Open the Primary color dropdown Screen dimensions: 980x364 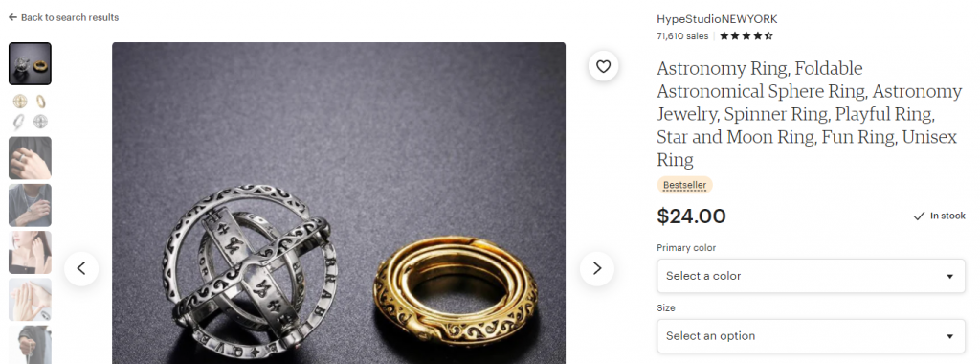(811, 276)
